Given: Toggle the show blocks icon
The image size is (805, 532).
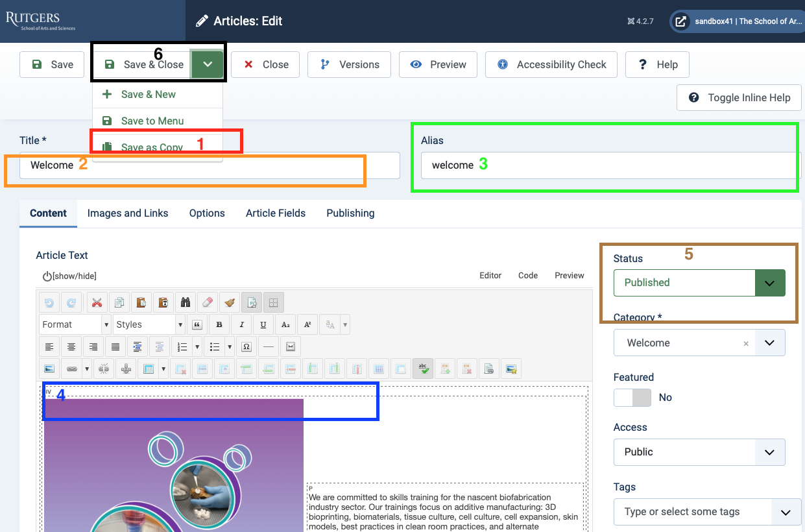Looking at the screenshot, I should point(252,302).
